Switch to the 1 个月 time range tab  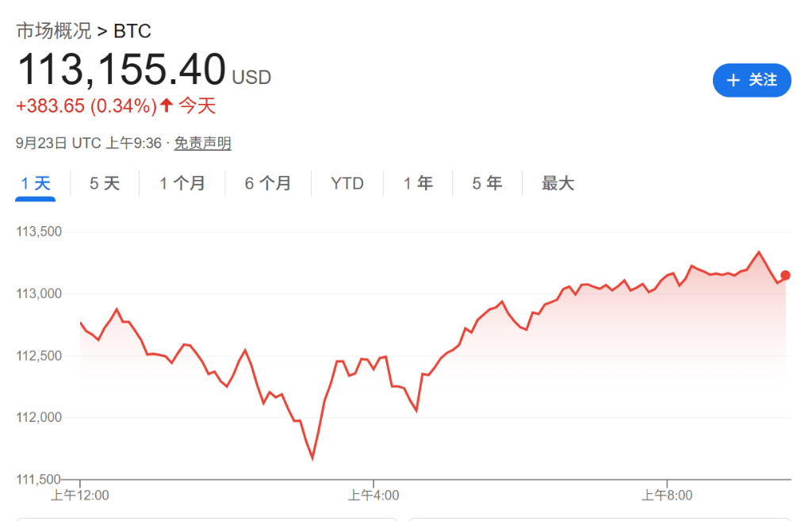pyautogui.click(x=182, y=183)
